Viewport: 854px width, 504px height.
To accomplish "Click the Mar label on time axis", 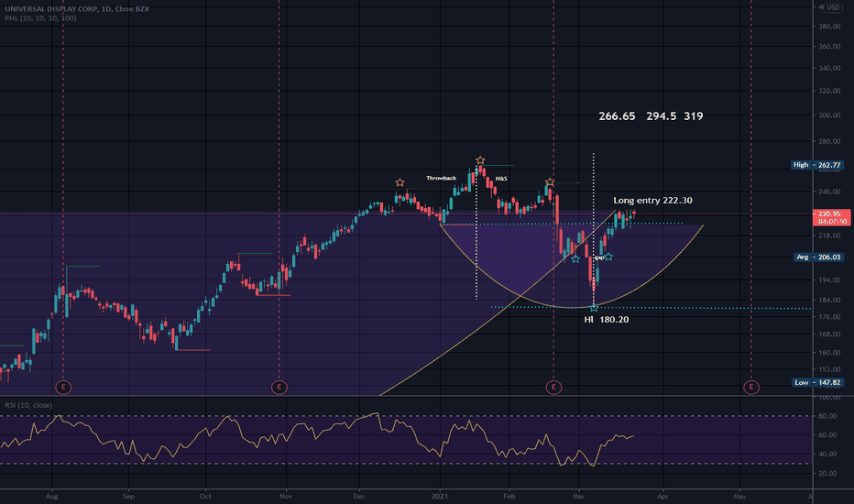I will pyautogui.click(x=578, y=497).
